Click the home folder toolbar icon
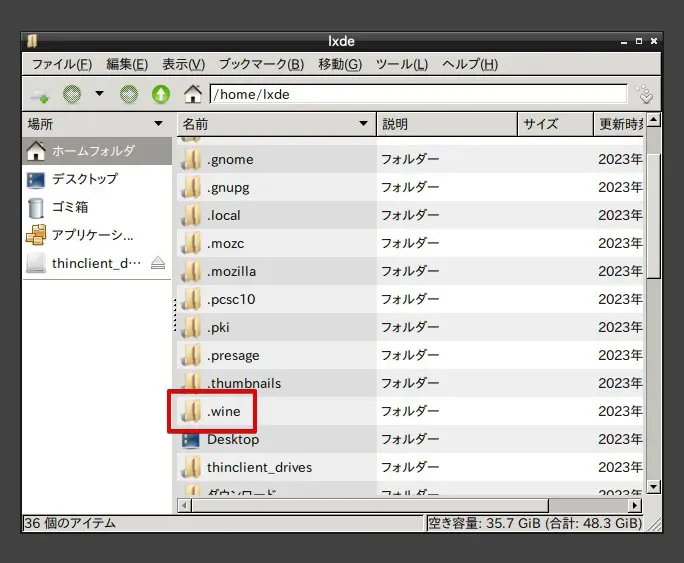The image size is (684, 563). (193, 95)
